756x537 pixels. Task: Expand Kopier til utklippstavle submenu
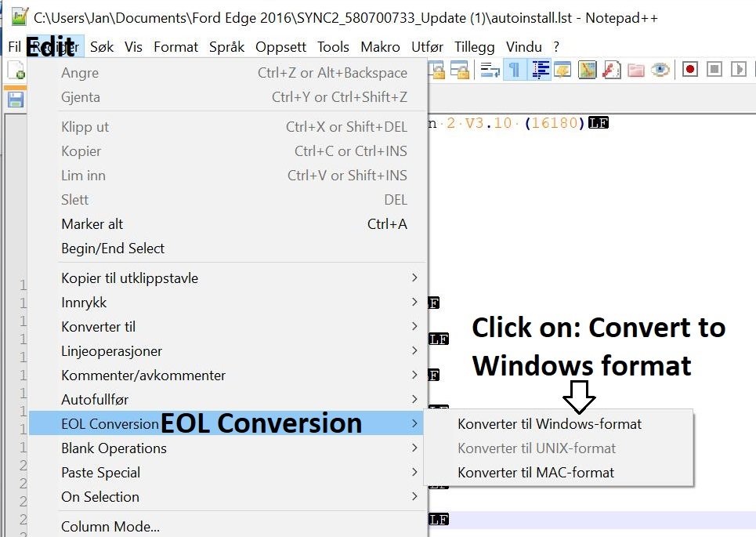[227, 278]
